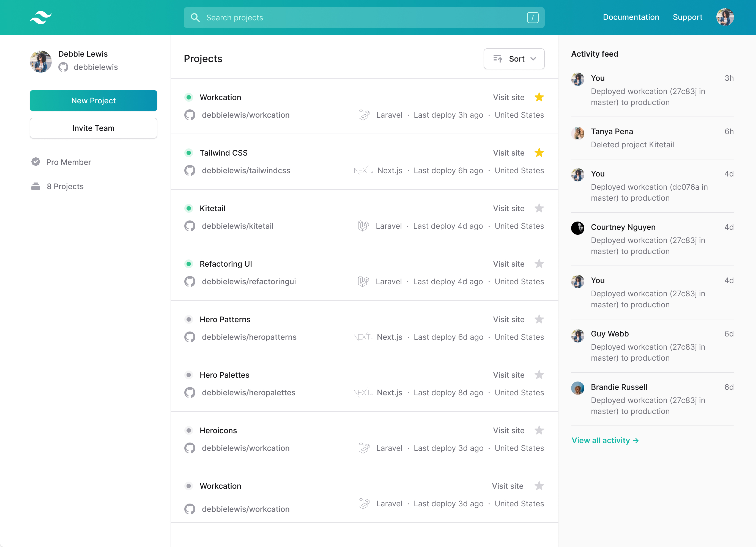Star the Kitetail project
The image size is (756, 547).
tap(539, 208)
